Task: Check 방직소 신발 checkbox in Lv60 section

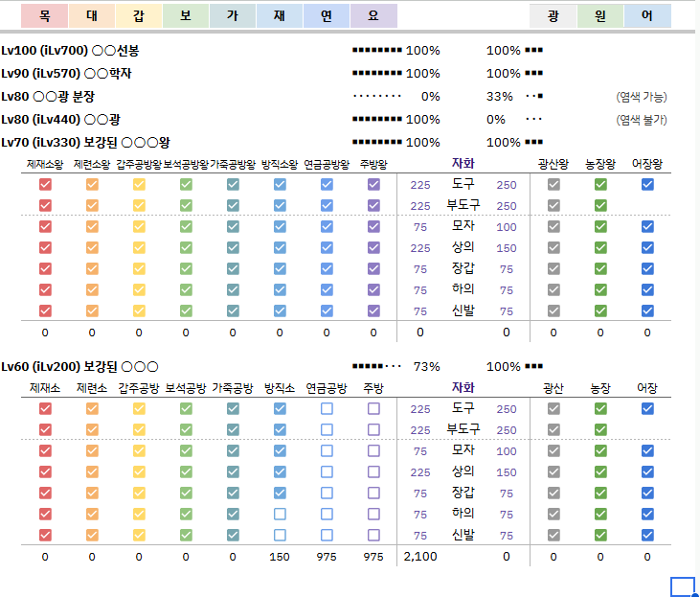Action: point(280,535)
